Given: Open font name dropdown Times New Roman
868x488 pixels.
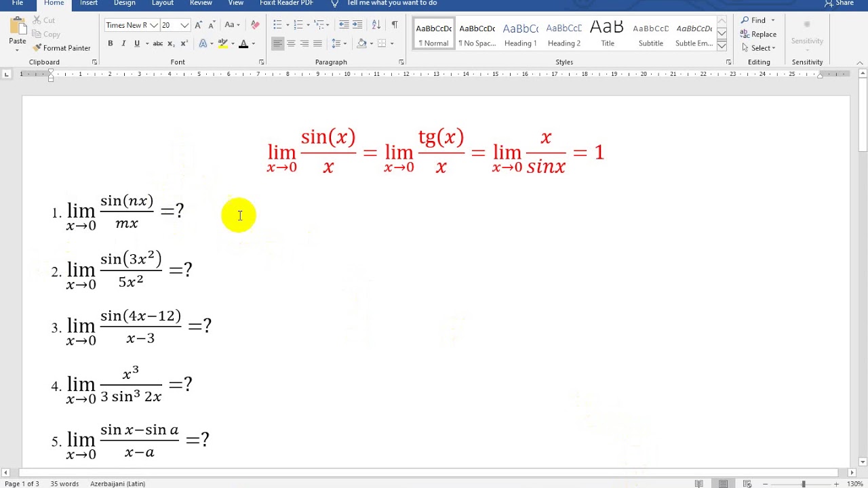Looking at the screenshot, I should 155,25.
